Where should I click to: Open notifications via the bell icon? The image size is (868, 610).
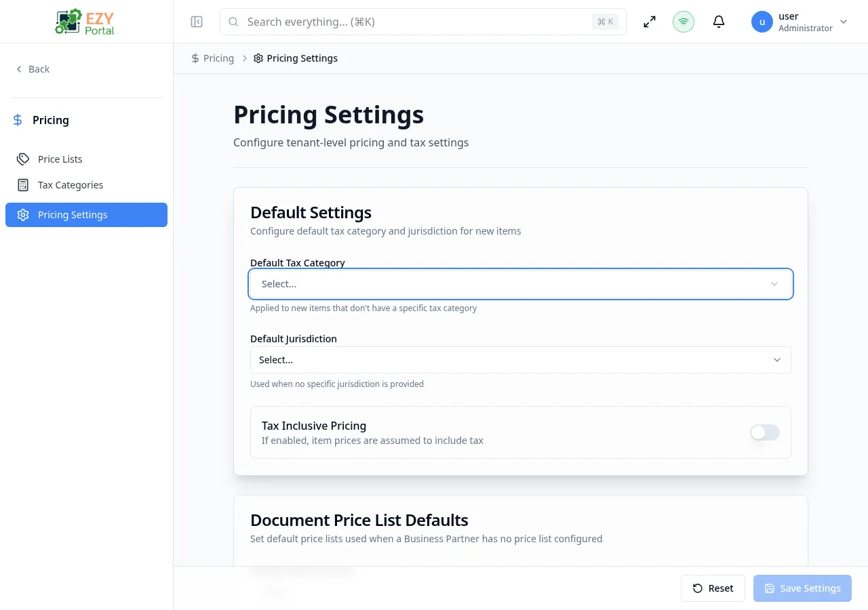coord(718,21)
